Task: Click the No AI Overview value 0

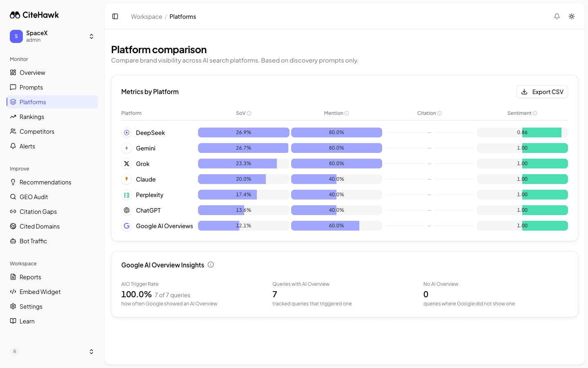Action: (426, 294)
